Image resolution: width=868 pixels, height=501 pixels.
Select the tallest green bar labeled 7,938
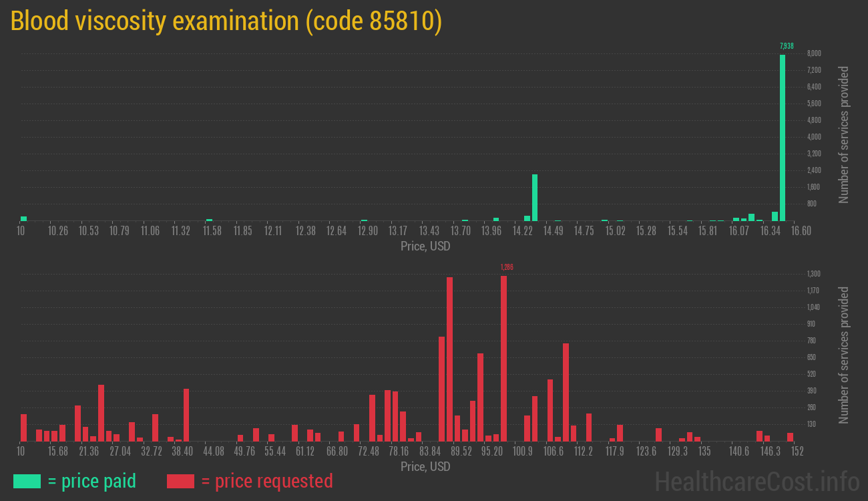[783, 137]
